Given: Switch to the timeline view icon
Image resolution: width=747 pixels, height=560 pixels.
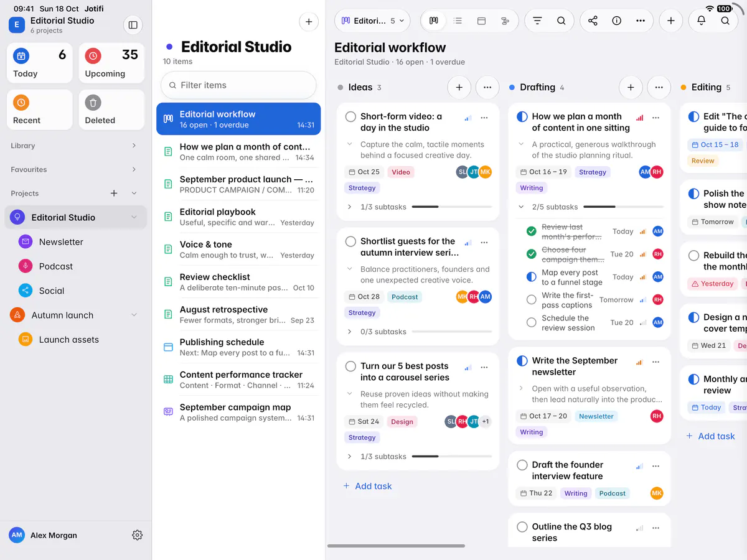Looking at the screenshot, I should click(x=505, y=21).
